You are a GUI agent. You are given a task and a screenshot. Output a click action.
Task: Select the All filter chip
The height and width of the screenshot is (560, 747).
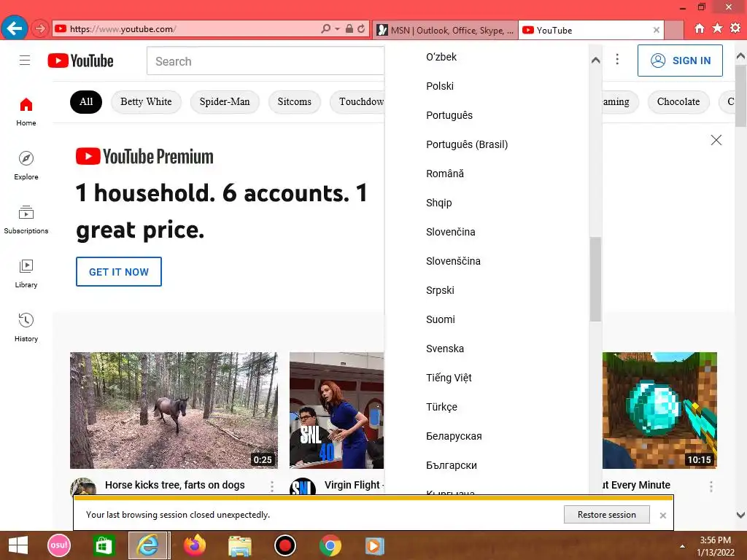click(86, 102)
